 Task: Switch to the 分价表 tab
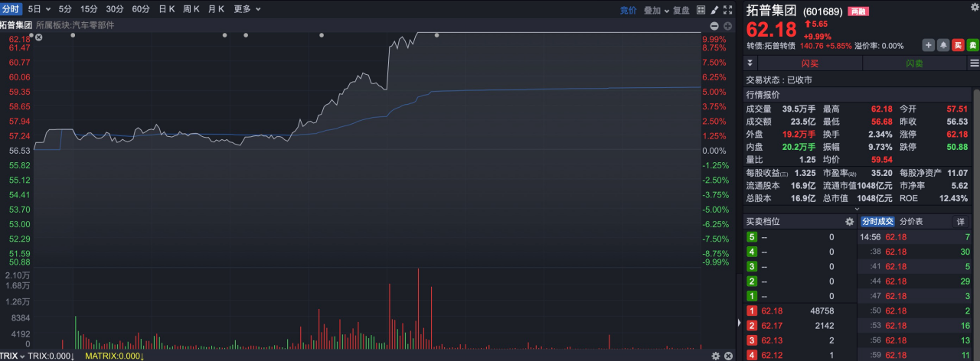coord(911,222)
